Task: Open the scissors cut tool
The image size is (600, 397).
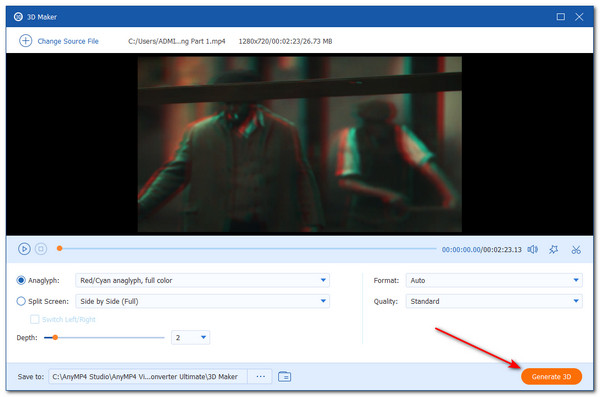Action: (x=576, y=250)
